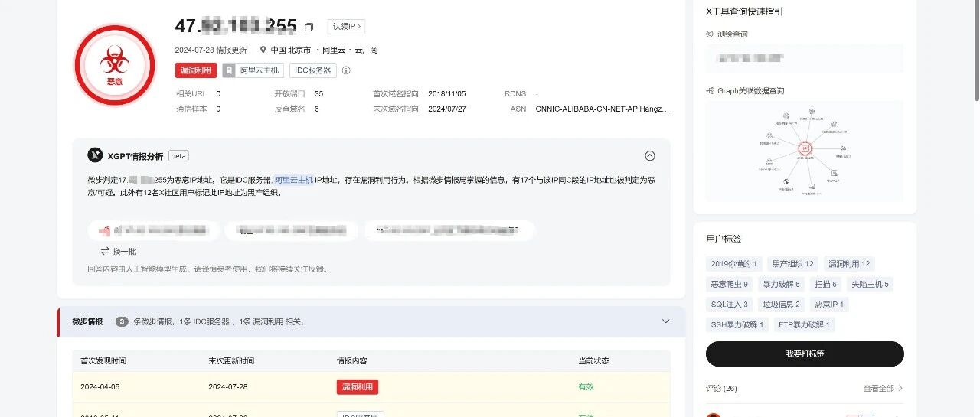Click the 有效 status in the 漏洞利用 row
Screen dimensions: 980x417
586,387
